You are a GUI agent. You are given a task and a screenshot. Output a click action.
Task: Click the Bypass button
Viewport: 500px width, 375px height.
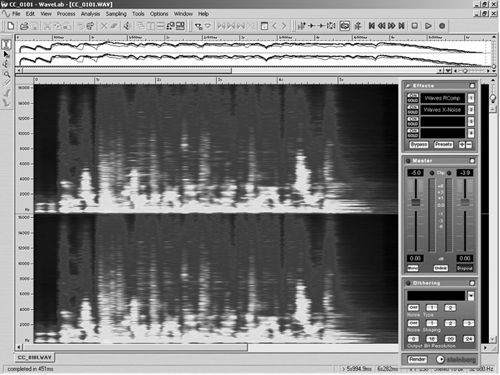[419, 145]
